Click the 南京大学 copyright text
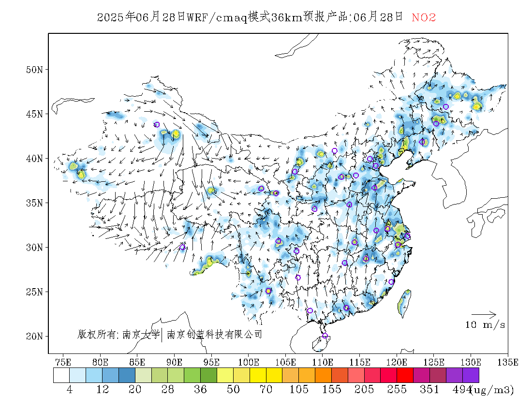Image resolution: width=532 pixels, height=411 pixels. (141, 335)
